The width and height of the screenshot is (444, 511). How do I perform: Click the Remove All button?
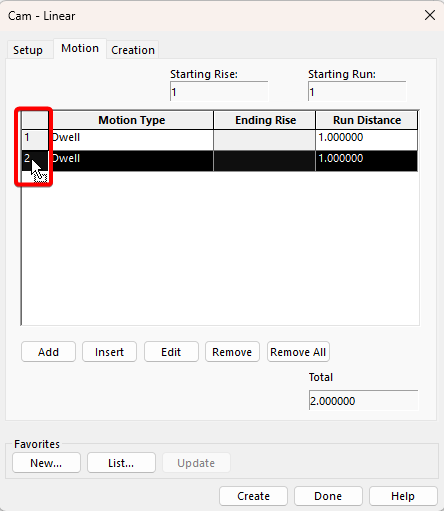298,352
